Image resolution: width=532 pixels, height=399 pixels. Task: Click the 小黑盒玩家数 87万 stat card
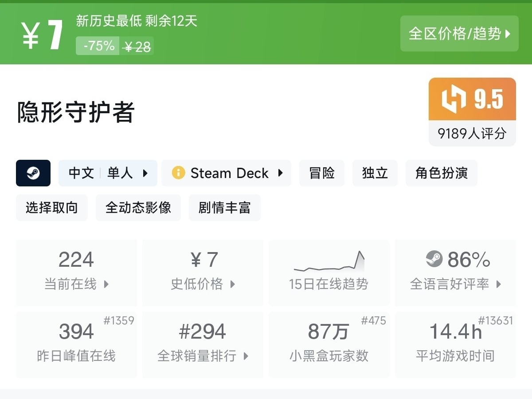tap(329, 344)
